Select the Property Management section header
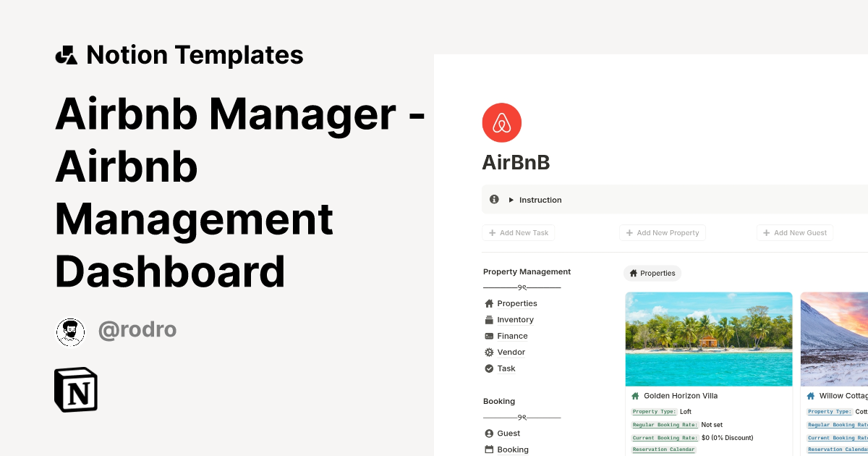Viewport: 868px width, 456px height. [x=527, y=271]
